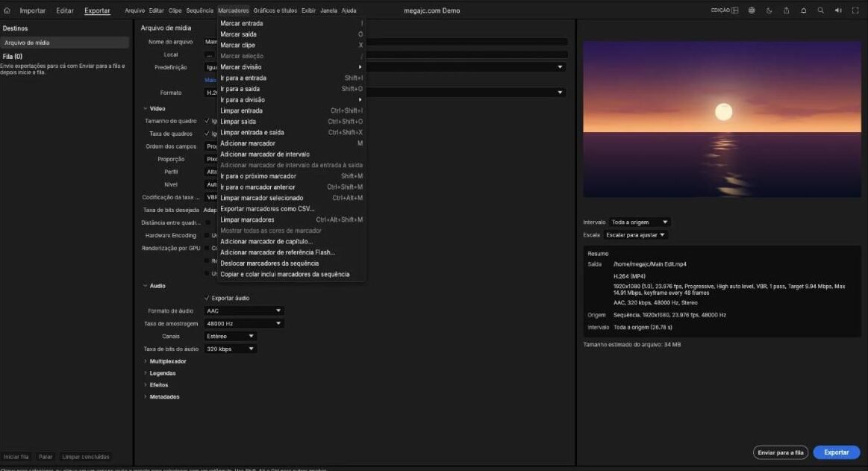
Task: Toggle the Tamanho do quadro match checkbox
Action: point(207,121)
